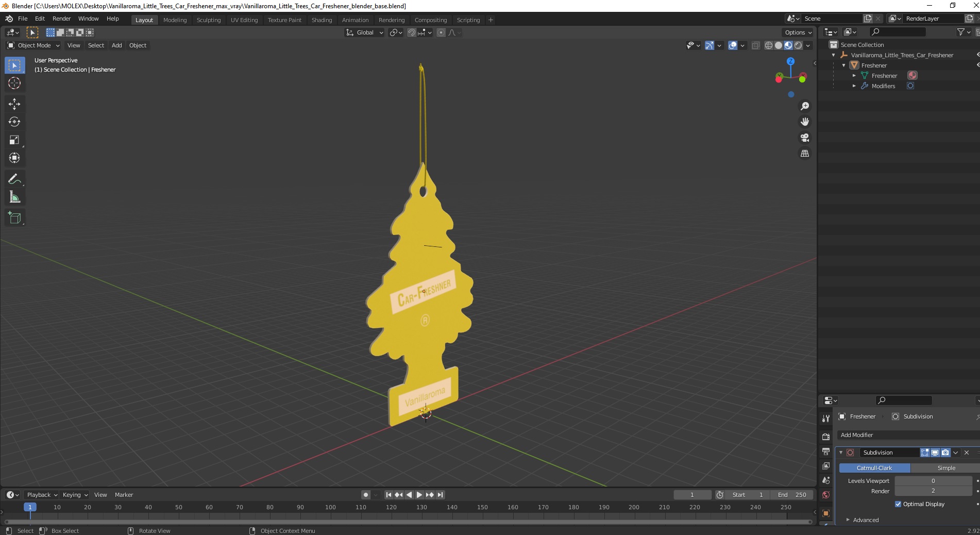This screenshot has height=535, width=980.
Task: Pick the Rotate tool
Action: tap(14, 122)
